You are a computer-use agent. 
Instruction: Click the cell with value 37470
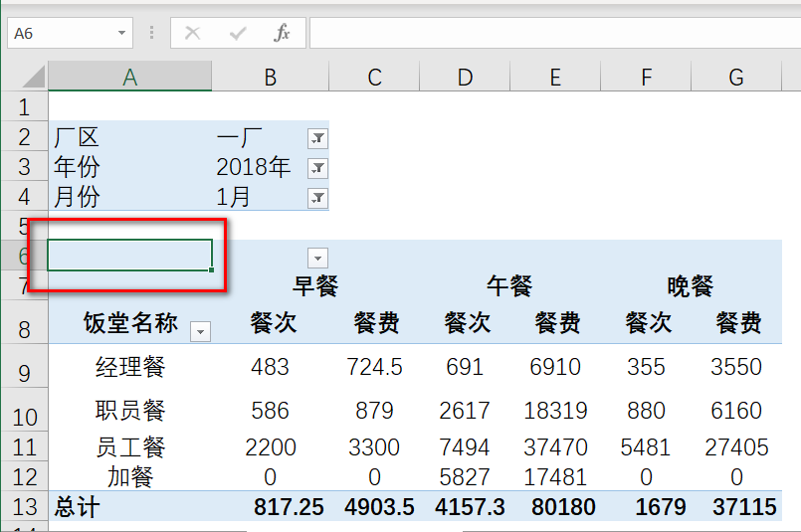(x=555, y=447)
